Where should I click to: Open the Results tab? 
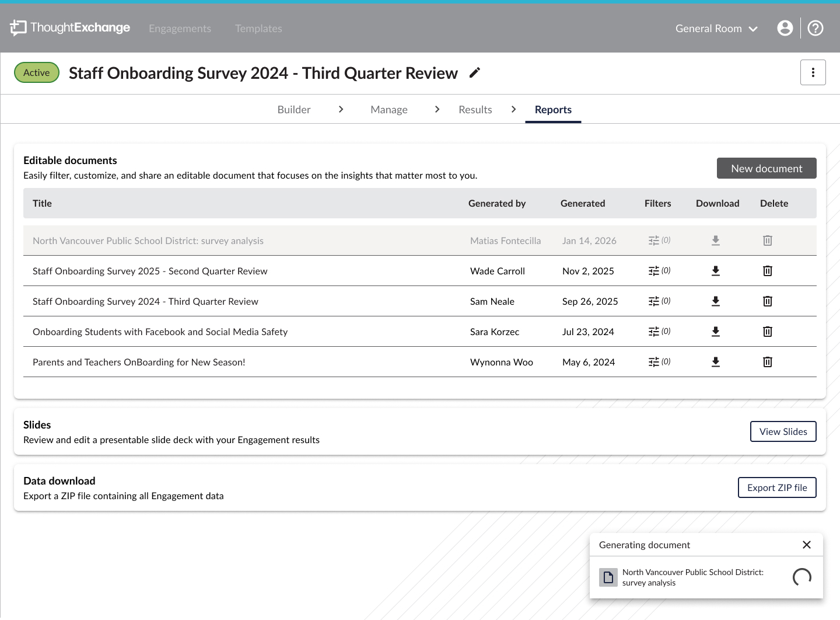coord(475,110)
